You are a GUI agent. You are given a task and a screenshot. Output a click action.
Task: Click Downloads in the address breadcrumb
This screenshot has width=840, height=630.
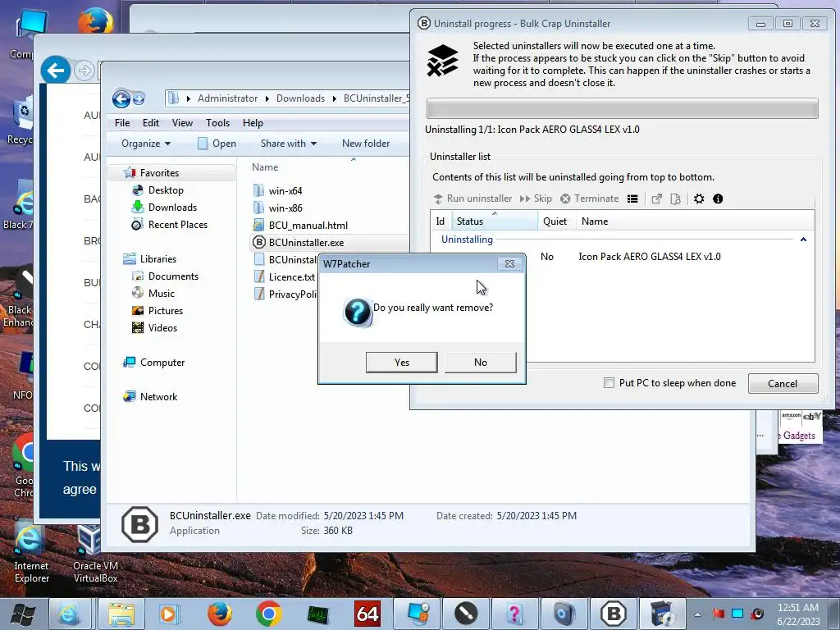300,98
